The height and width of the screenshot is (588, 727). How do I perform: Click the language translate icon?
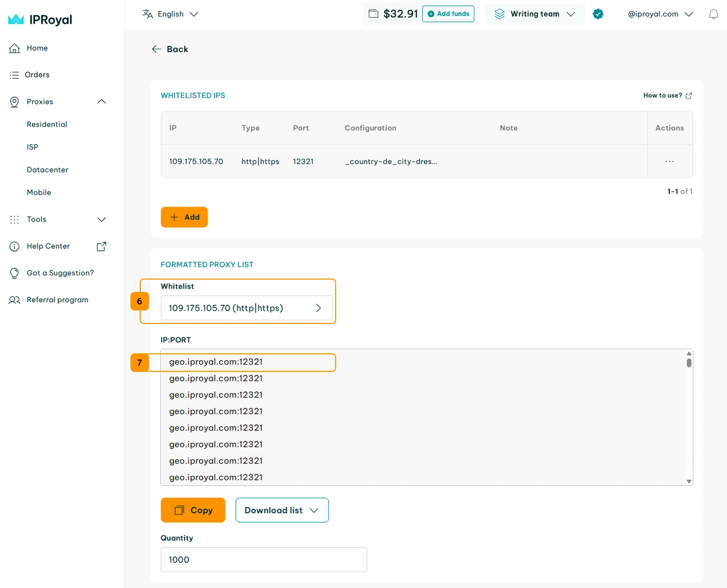coord(147,14)
